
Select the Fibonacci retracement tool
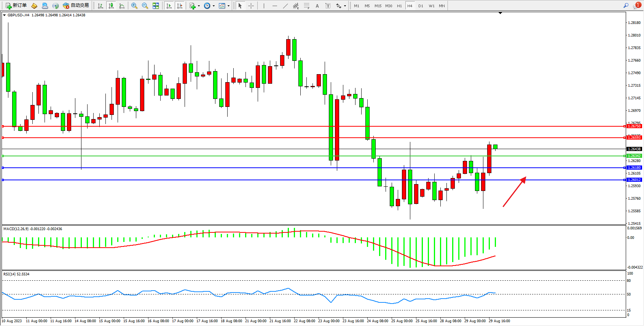(x=306, y=6)
